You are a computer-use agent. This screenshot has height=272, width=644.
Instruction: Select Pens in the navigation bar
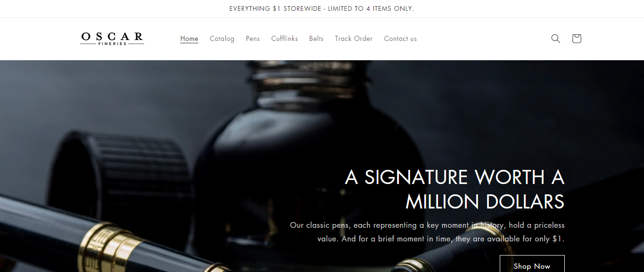coord(253,39)
